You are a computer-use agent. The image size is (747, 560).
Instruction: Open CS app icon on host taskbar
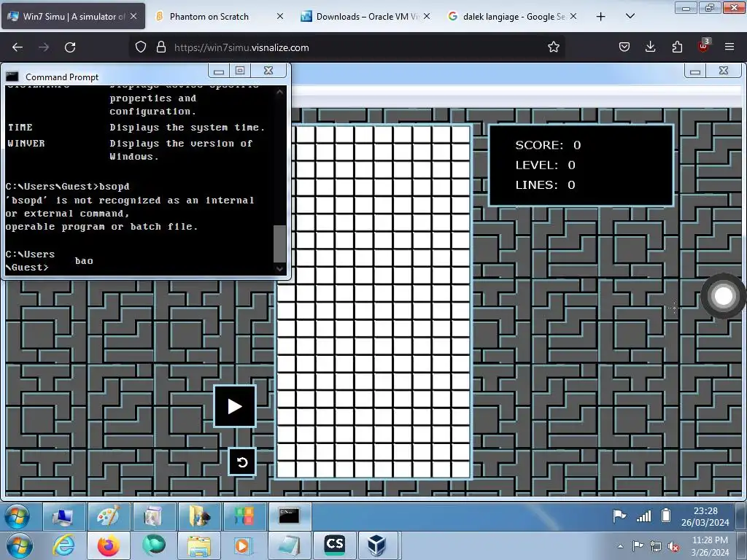point(334,545)
